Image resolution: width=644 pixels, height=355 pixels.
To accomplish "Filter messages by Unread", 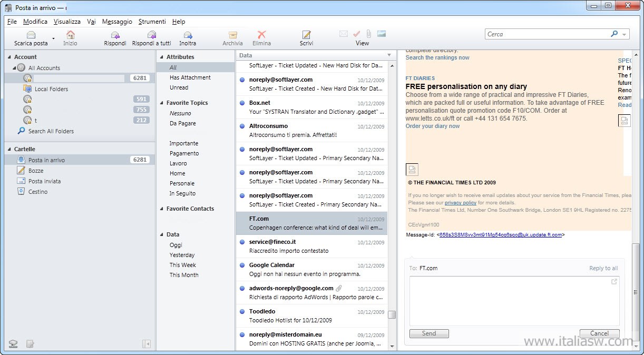I will 179,87.
